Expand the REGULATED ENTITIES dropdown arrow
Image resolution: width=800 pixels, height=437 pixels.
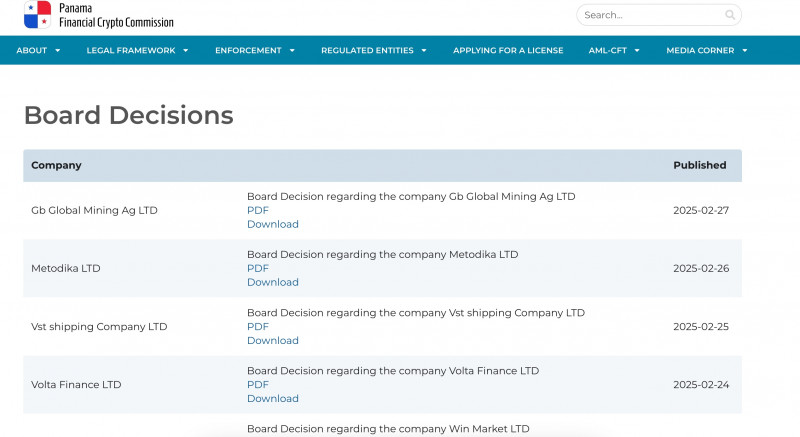point(424,50)
